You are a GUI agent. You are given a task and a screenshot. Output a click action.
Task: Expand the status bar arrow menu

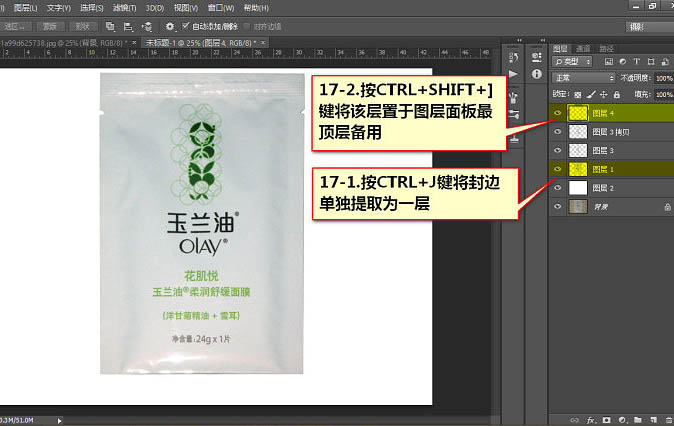[x=59, y=421]
